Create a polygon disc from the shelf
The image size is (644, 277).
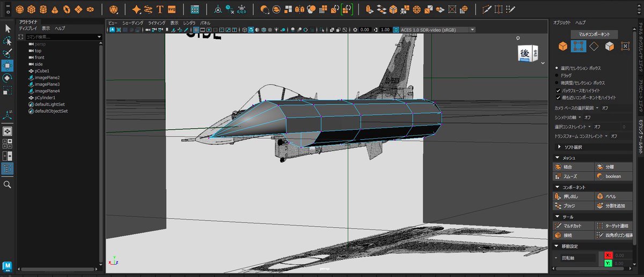coord(90,9)
